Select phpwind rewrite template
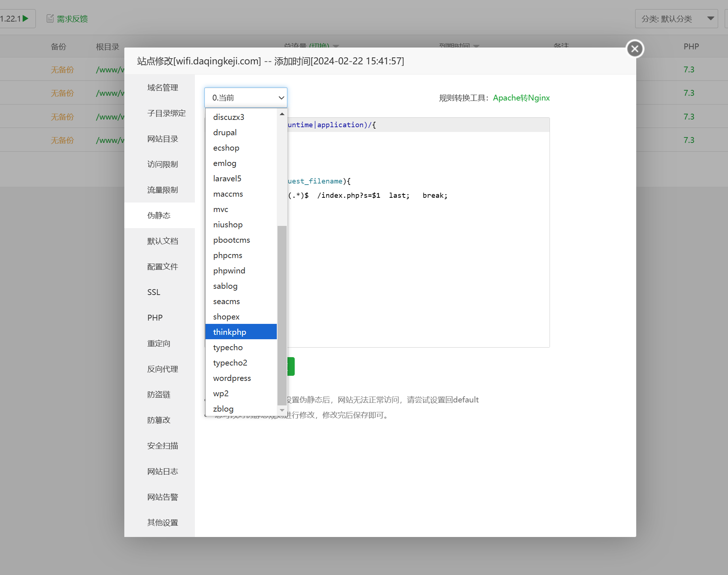Image resolution: width=728 pixels, height=575 pixels. (x=241, y=271)
